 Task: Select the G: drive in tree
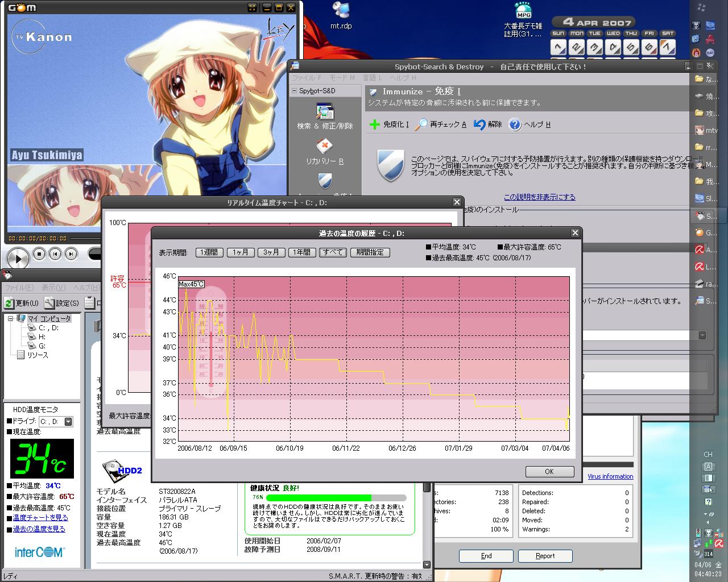[42, 346]
